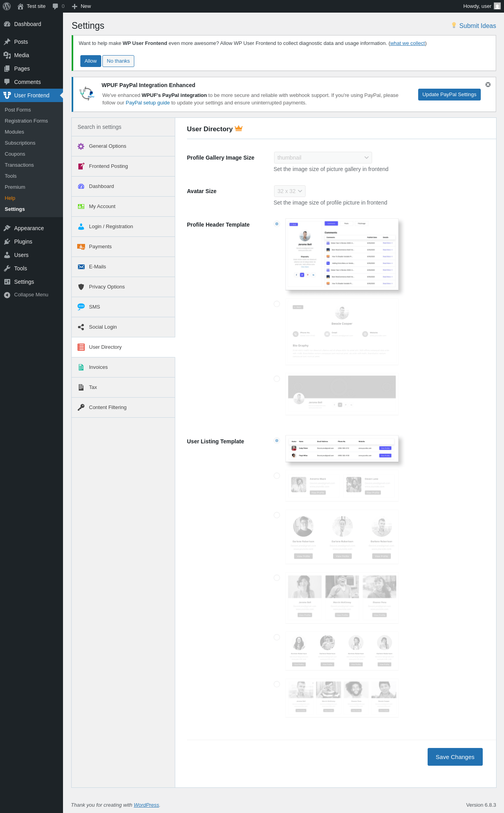Open the Avatar Size dropdown

coord(290,191)
